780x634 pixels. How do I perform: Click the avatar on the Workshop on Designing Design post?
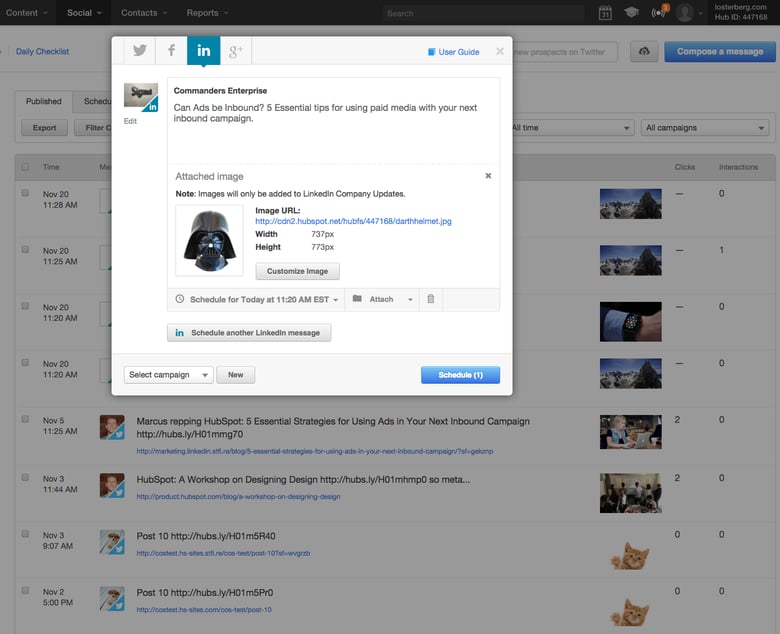click(x=112, y=485)
